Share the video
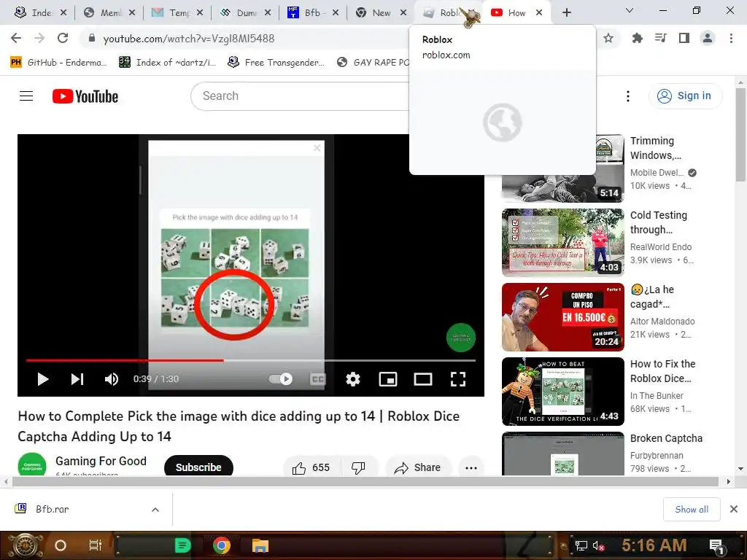 (418, 467)
